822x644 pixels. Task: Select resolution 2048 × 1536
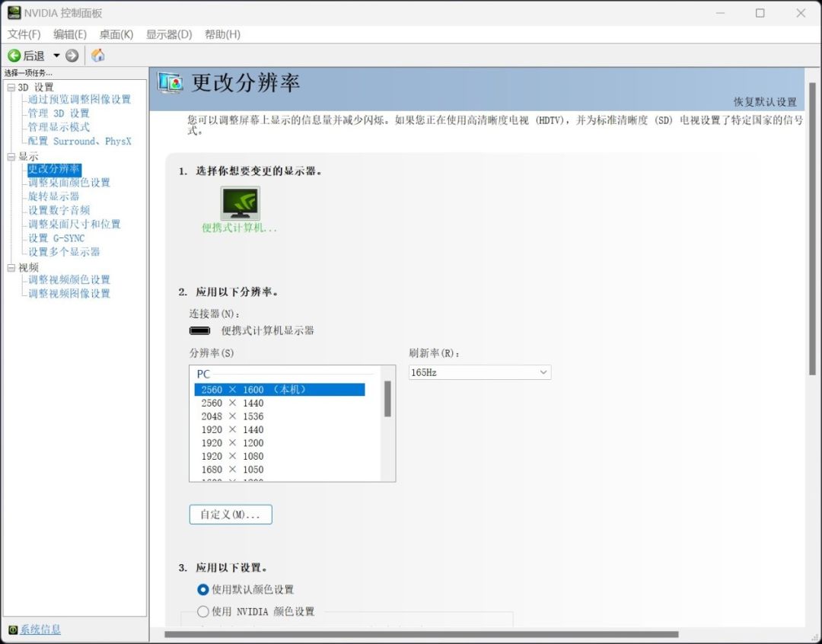tap(279, 416)
